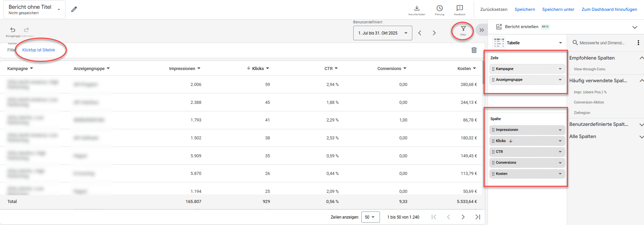Open the Filter funnel icon
This screenshot has height=225, width=644.
pos(463,30)
